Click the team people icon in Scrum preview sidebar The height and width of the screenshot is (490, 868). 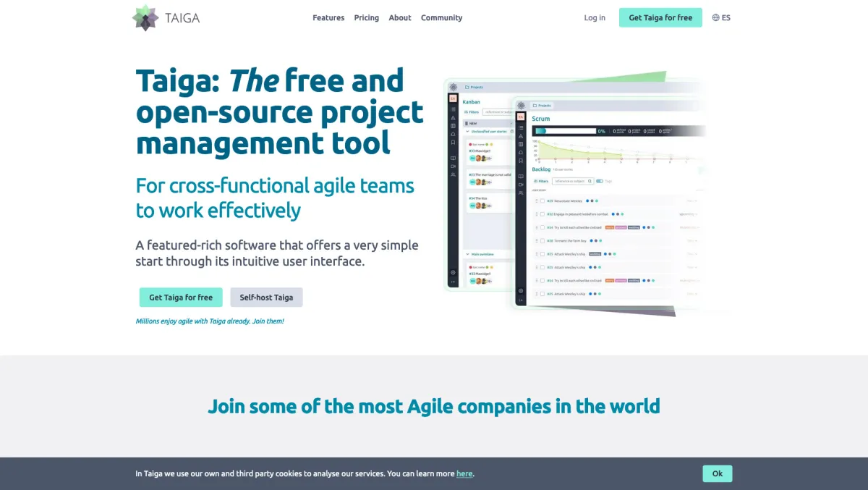(521, 193)
